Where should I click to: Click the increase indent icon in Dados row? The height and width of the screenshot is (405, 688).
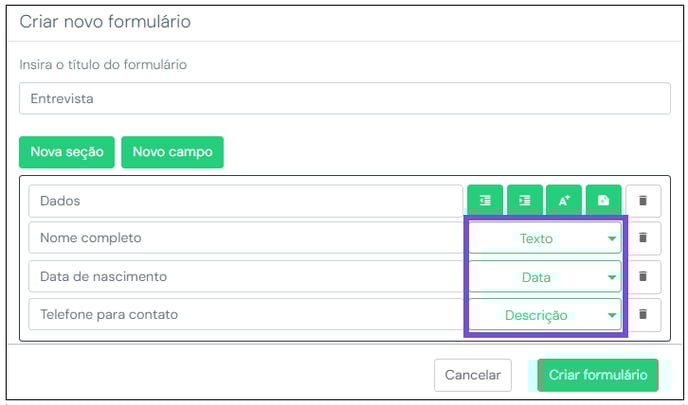click(525, 201)
